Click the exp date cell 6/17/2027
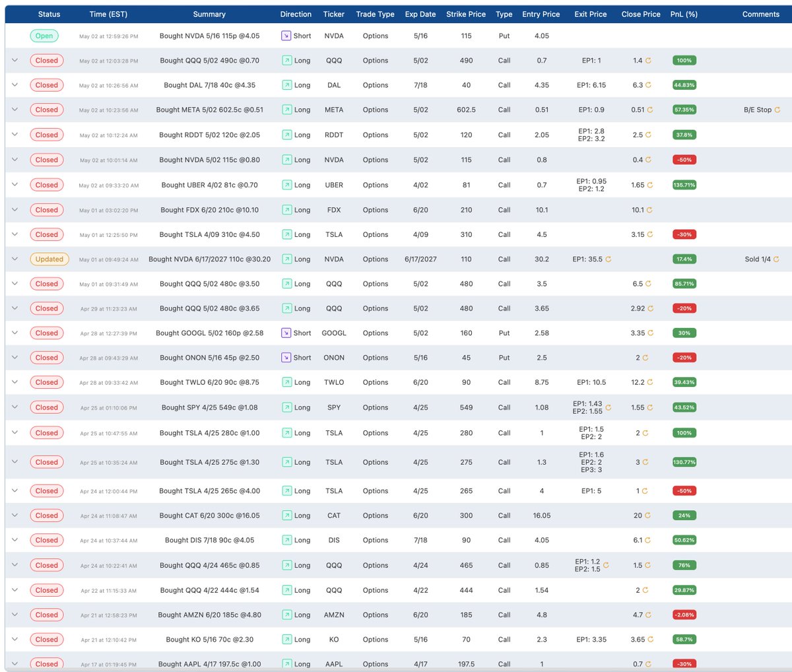Screen dimensions: 792x672 click(x=420, y=259)
